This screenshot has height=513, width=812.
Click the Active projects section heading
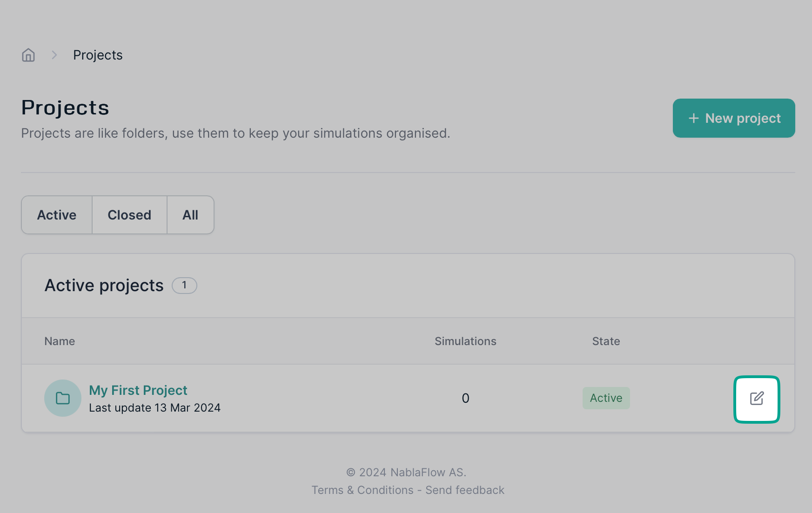[104, 286]
